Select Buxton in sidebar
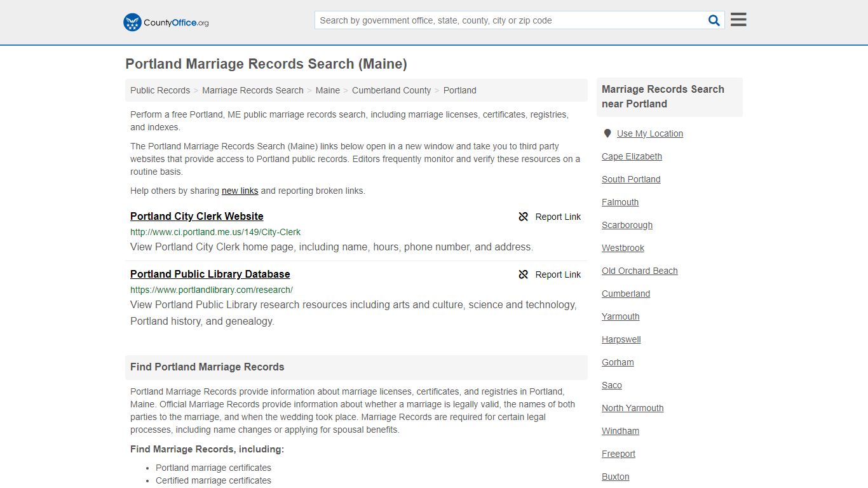 616,477
